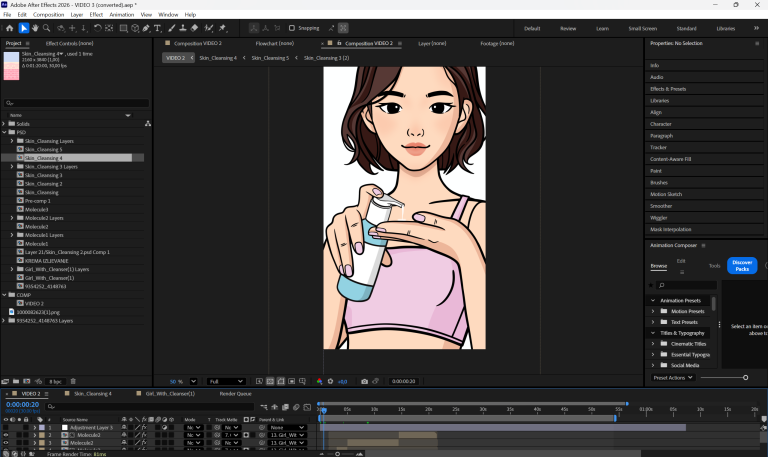Open the Preset Actions dropdown
Screen dimensions: 768x457
671,377
